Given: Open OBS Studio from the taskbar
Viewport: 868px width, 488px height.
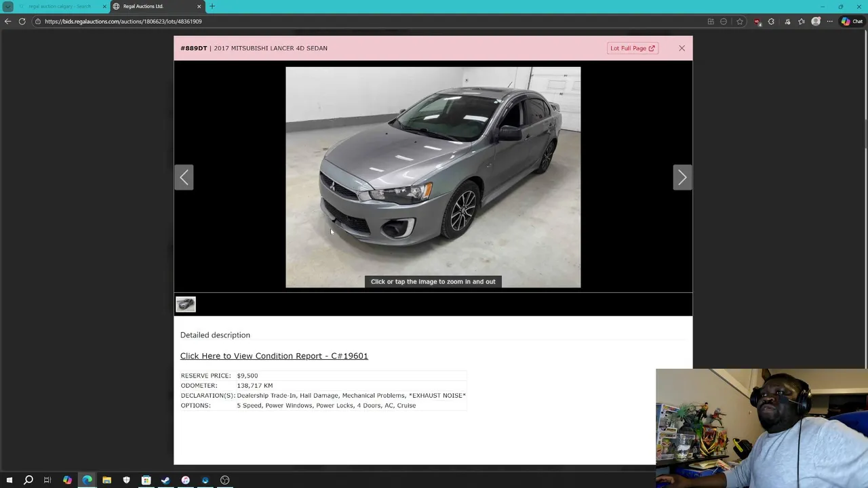Looking at the screenshot, I should click(x=224, y=480).
